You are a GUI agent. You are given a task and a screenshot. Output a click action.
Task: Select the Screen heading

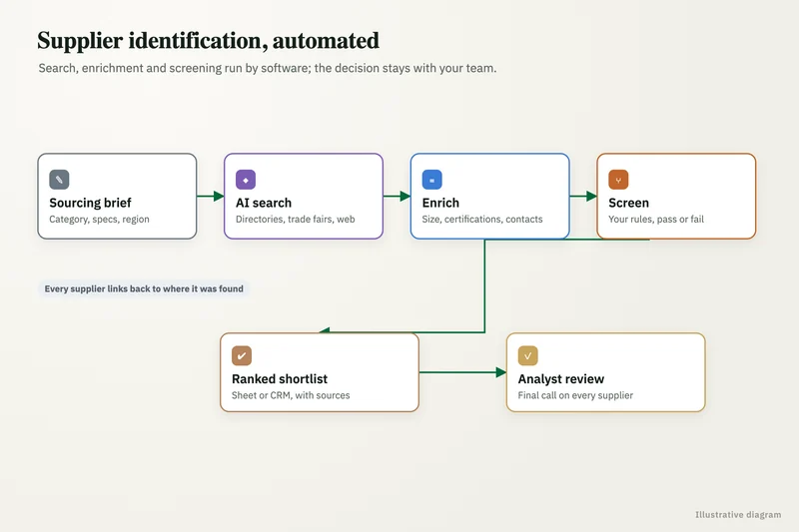point(629,203)
